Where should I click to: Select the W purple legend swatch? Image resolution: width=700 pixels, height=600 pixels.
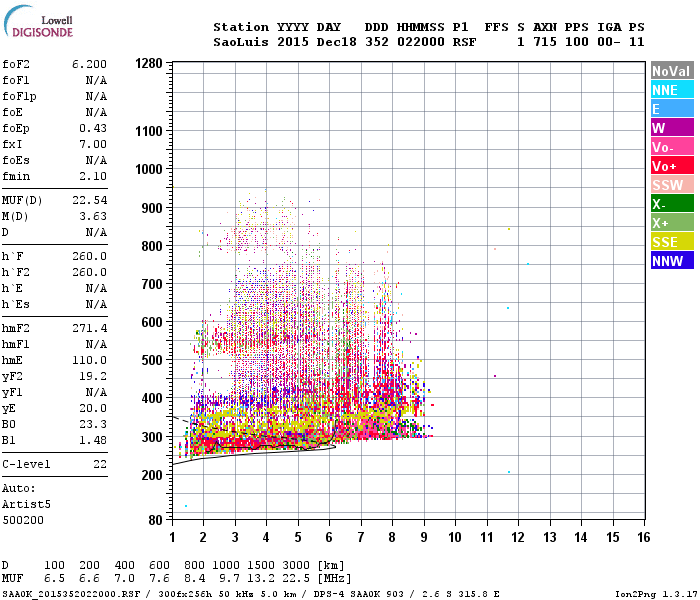(x=672, y=128)
